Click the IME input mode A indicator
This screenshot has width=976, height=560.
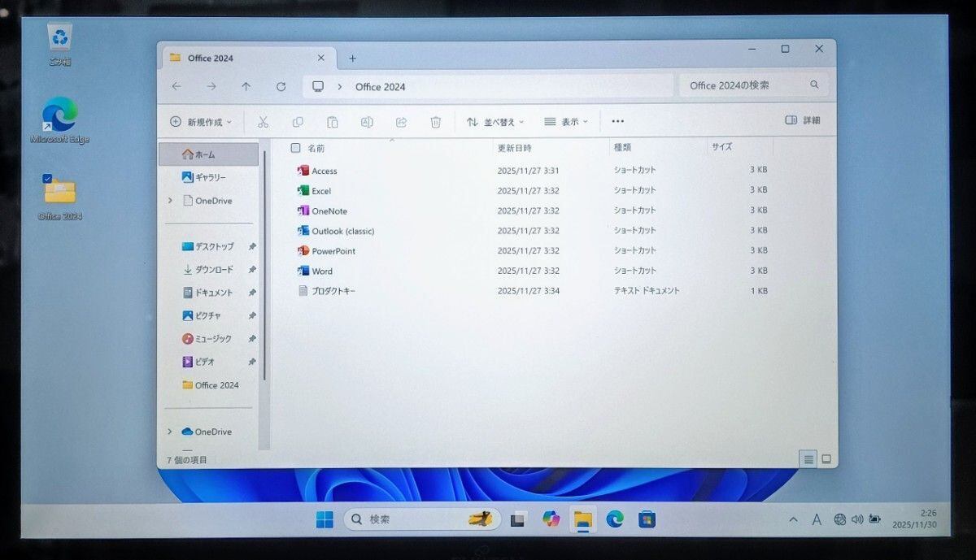817,519
